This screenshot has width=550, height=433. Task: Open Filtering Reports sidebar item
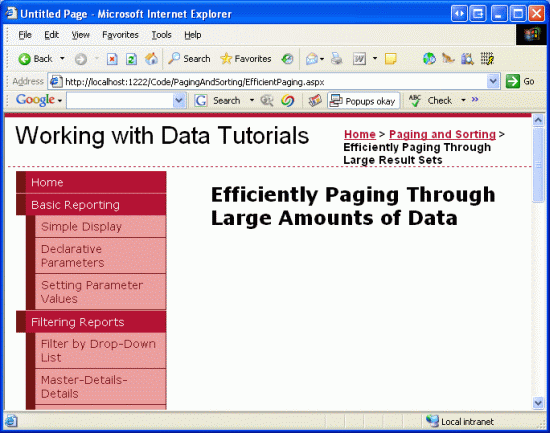point(91,322)
